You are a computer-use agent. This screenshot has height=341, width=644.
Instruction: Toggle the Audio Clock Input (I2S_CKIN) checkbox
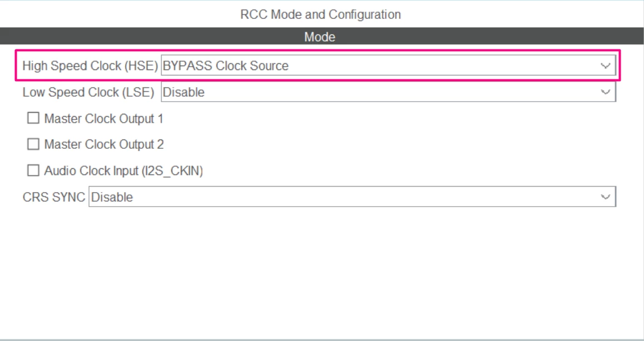(x=33, y=170)
